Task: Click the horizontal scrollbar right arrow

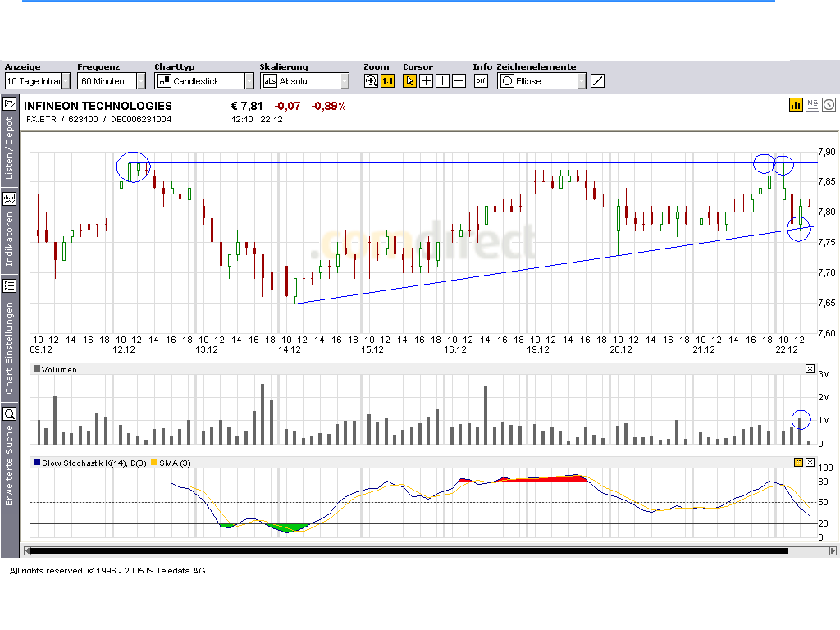Action: [x=833, y=550]
